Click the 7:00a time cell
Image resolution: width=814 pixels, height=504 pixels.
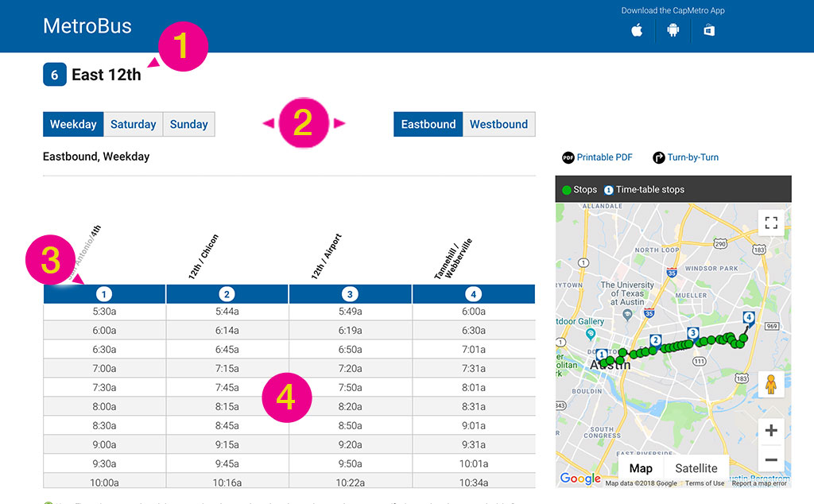pyautogui.click(x=104, y=369)
